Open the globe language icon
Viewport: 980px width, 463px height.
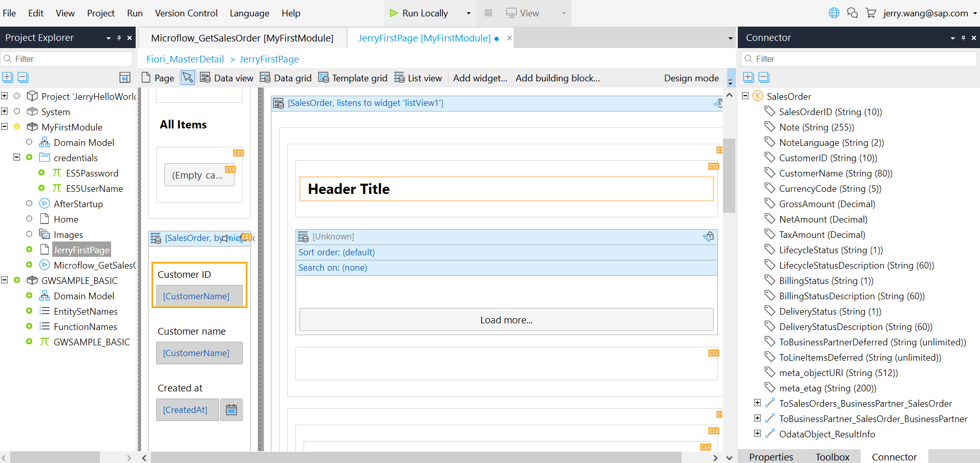(x=834, y=13)
